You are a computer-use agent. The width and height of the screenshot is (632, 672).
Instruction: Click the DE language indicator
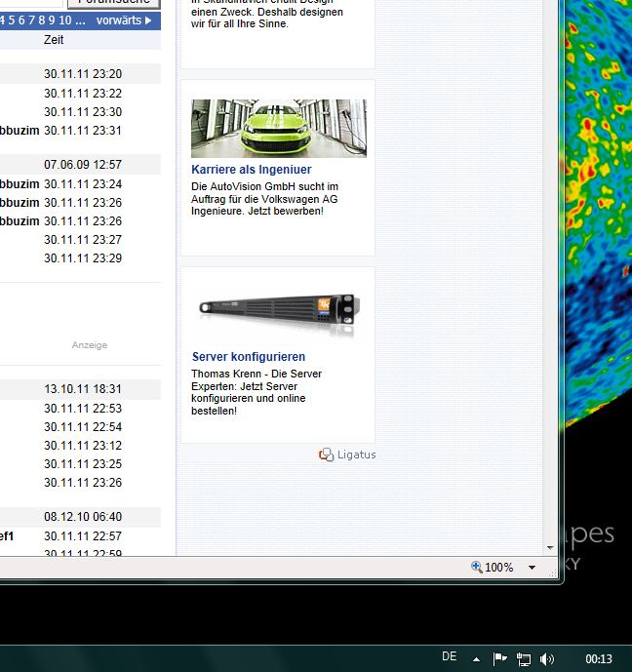pos(449,657)
